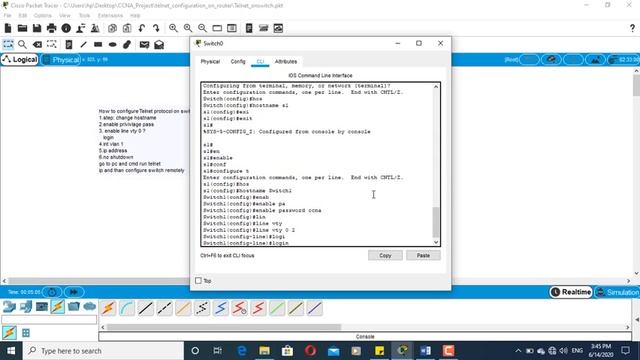Screen dimensions: 640x360
Task: Open the Physical tab of Switch0
Action: pyautogui.click(x=210, y=62)
